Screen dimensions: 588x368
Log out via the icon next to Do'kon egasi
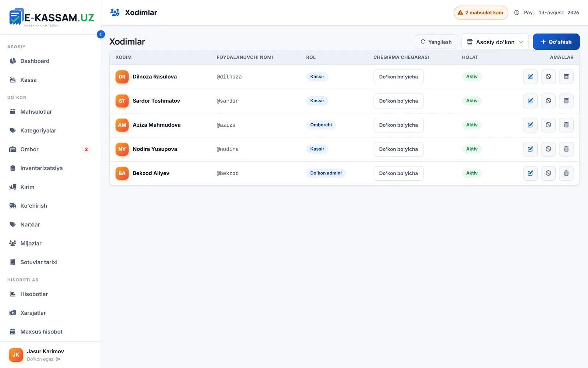coord(58,359)
